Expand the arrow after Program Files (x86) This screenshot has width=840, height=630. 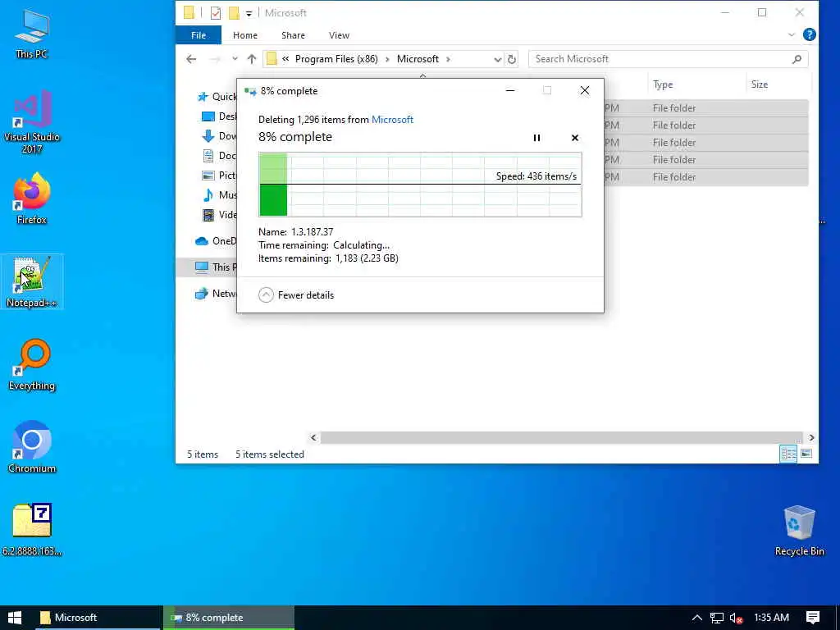(x=387, y=59)
